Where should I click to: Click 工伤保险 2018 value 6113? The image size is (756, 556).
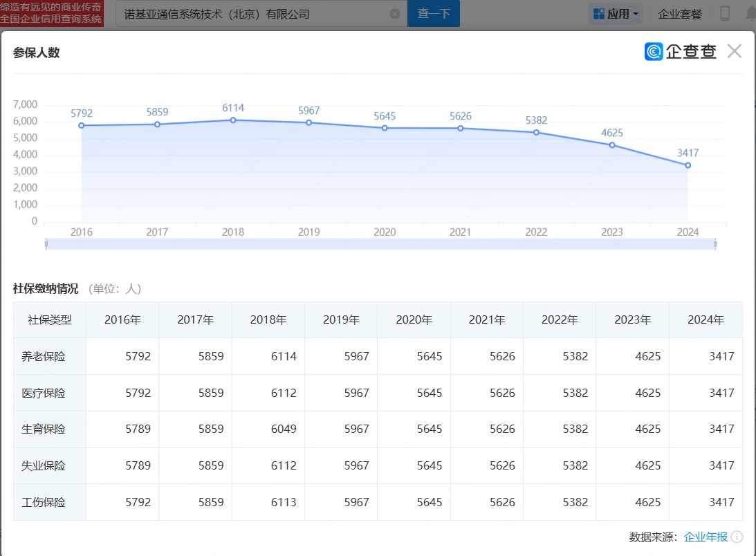point(284,502)
